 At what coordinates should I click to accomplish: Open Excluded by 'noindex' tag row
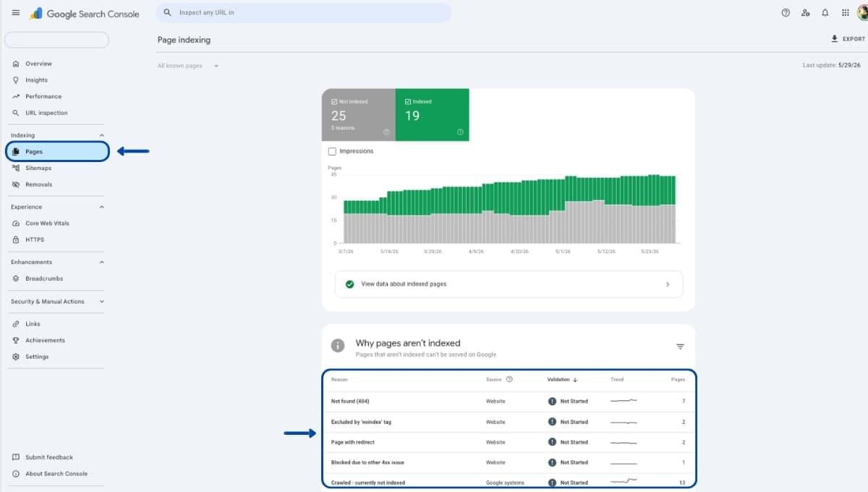[x=509, y=422]
